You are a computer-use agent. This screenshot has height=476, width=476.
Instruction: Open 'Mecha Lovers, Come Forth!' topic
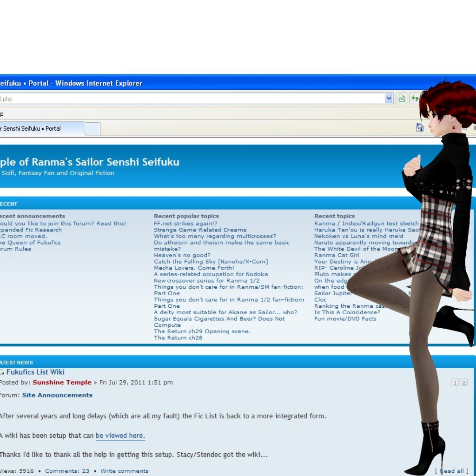(x=194, y=268)
